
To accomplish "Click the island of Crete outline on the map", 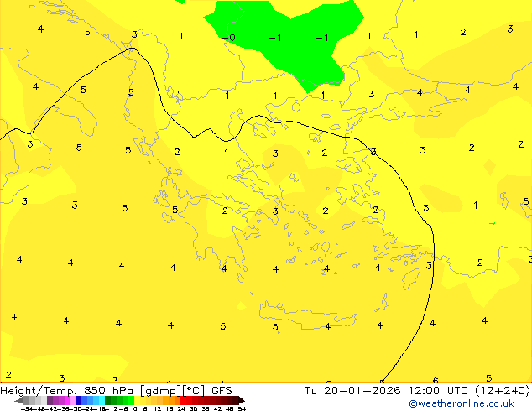I will coord(308,315).
